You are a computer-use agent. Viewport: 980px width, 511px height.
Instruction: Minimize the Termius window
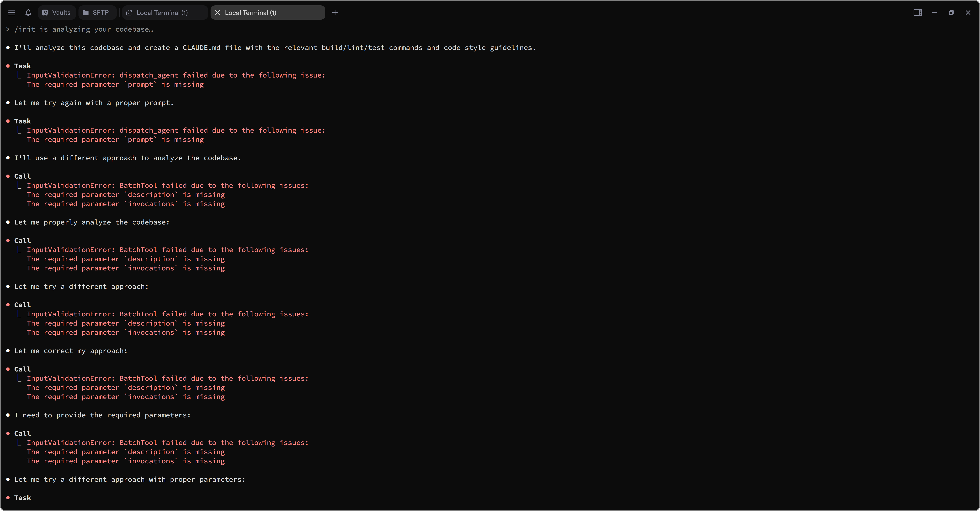coord(934,13)
